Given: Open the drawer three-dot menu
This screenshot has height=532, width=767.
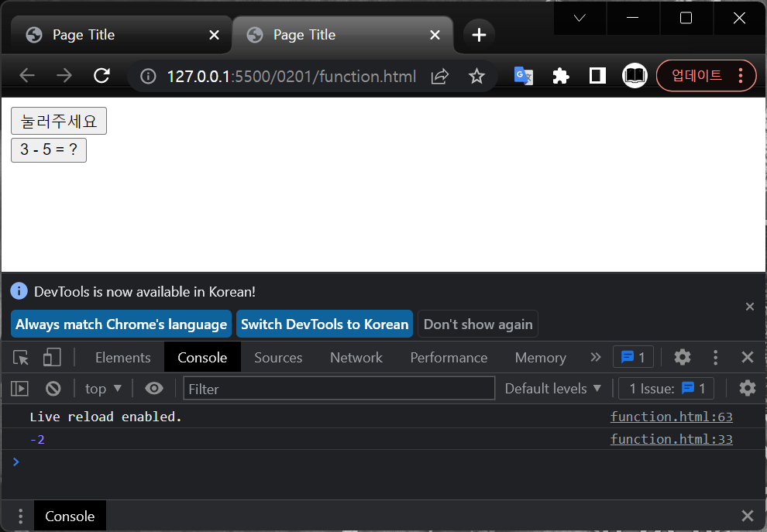Looking at the screenshot, I should point(20,516).
